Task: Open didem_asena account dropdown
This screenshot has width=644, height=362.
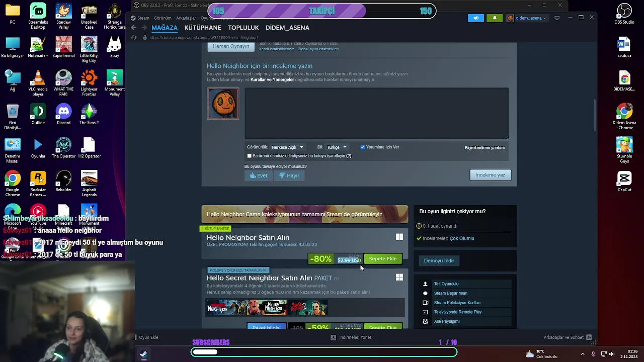Action: click(527, 18)
